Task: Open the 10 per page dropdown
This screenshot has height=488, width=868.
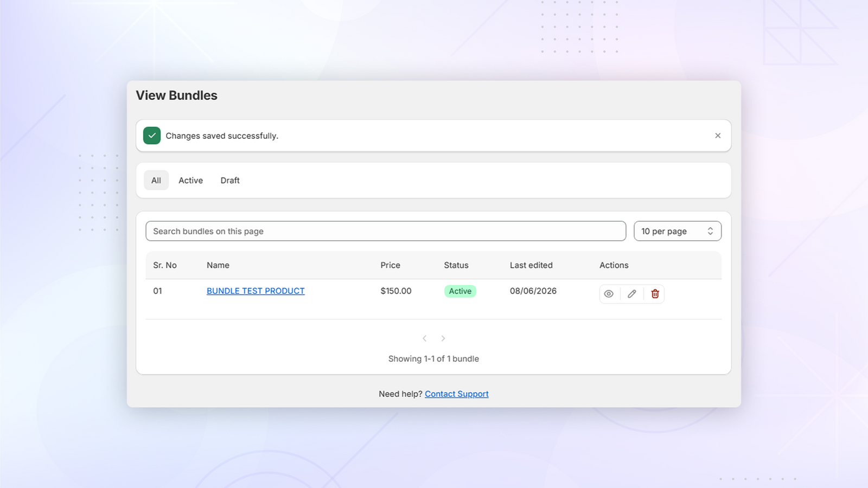Action: (x=678, y=231)
